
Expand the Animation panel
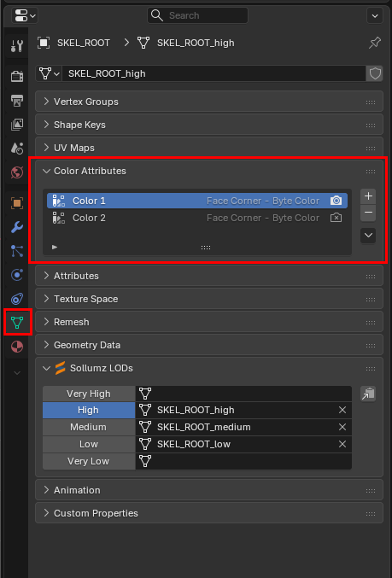(209, 490)
